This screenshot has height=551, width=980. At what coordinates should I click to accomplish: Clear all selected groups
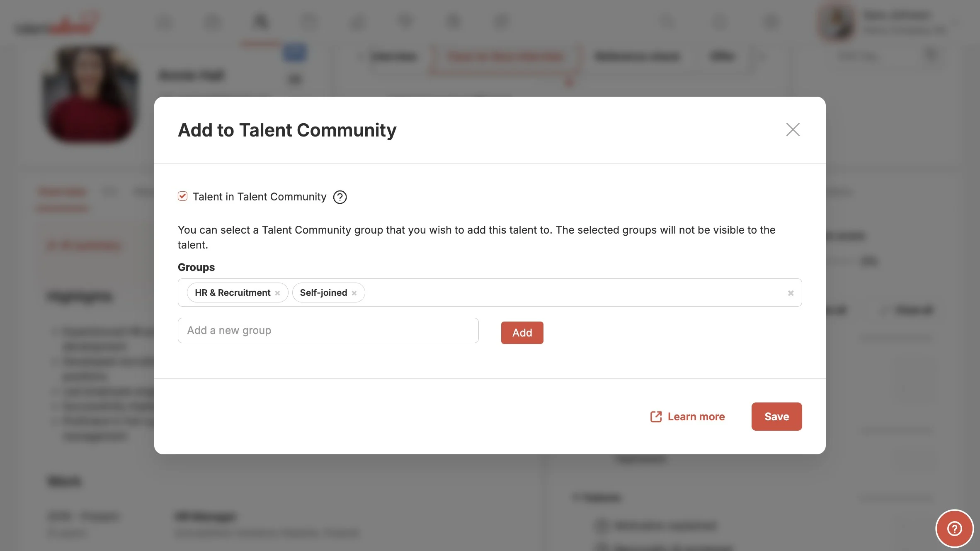[x=791, y=293]
